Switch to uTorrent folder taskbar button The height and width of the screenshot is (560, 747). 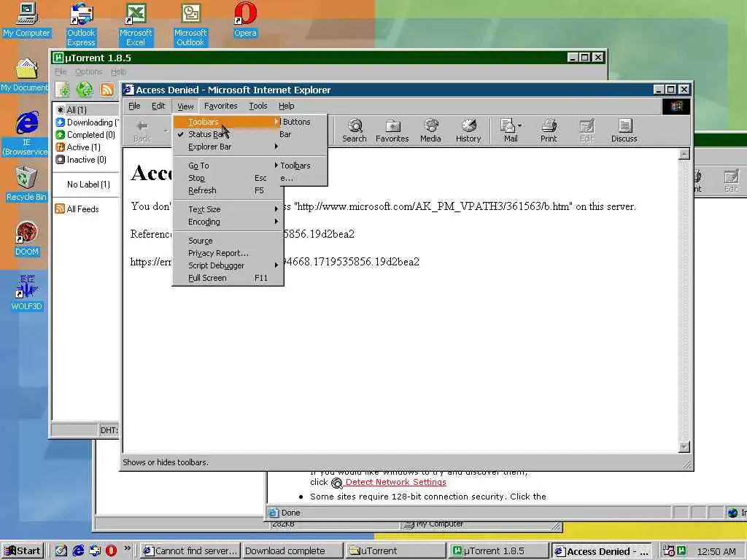(395, 551)
